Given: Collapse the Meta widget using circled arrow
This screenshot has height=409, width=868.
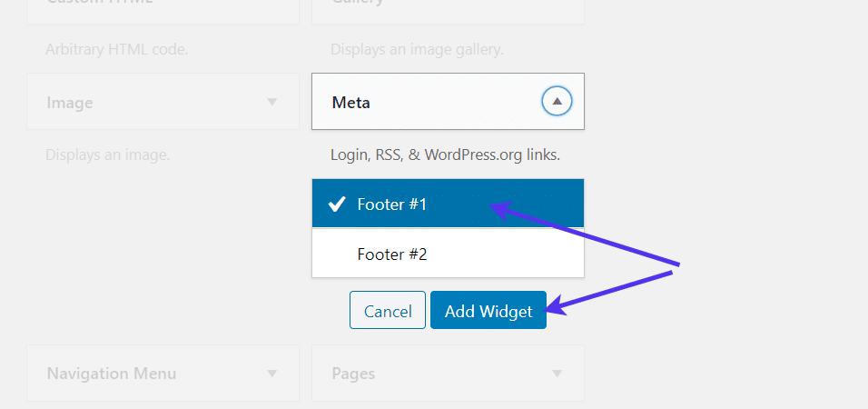Looking at the screenshot, I should pos(556,102).
